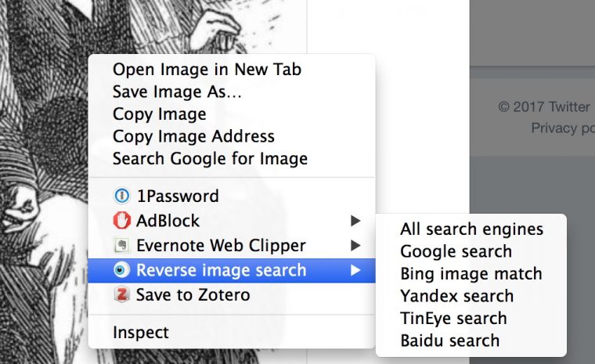Select Save Image As… option
The height and width of the screenshot is (364, 595).
pyautogui.click(x=177, y=92)
